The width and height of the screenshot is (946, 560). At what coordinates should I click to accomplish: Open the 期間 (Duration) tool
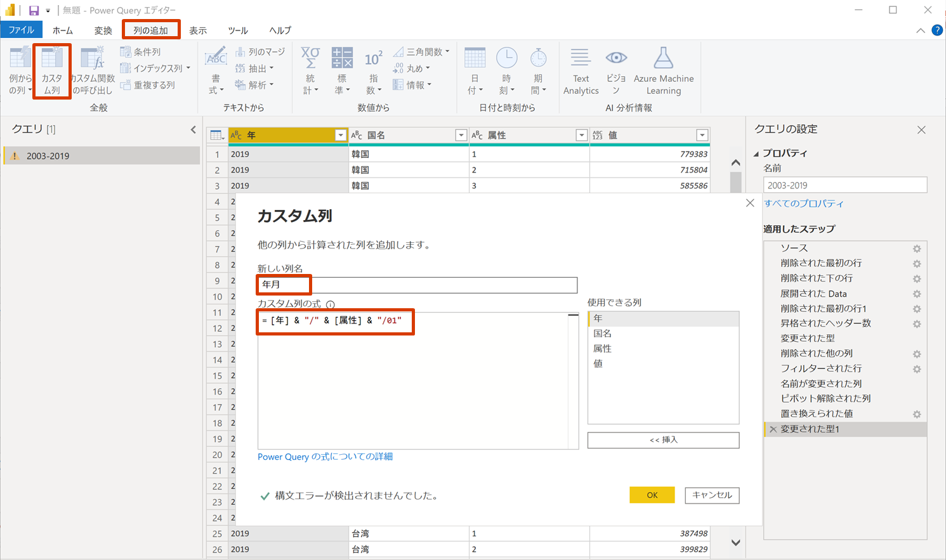point(538,70)
